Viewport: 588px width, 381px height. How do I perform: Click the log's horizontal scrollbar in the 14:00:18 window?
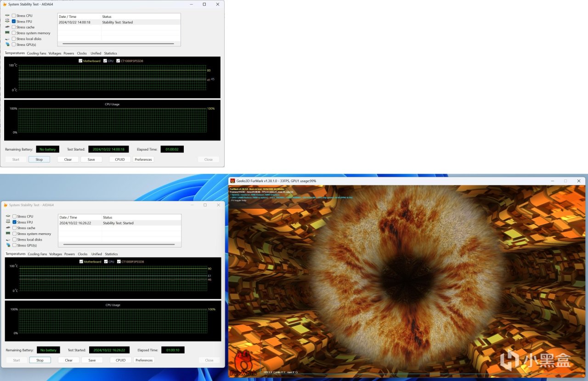point(118,44)
